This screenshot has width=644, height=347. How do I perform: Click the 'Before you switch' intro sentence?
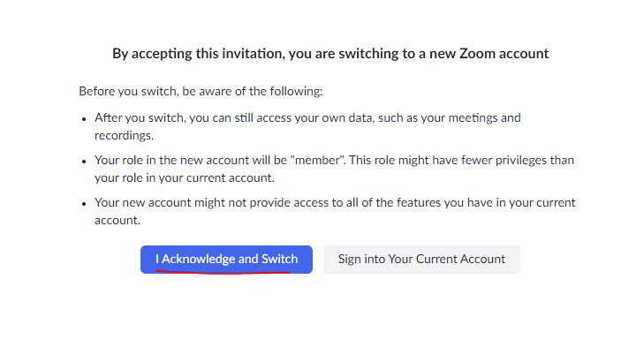point(201,91)
